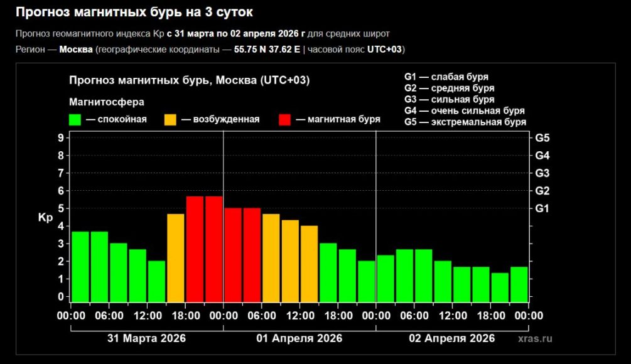Select the '31 Марта 2026' date label

[x=146, y=338]
